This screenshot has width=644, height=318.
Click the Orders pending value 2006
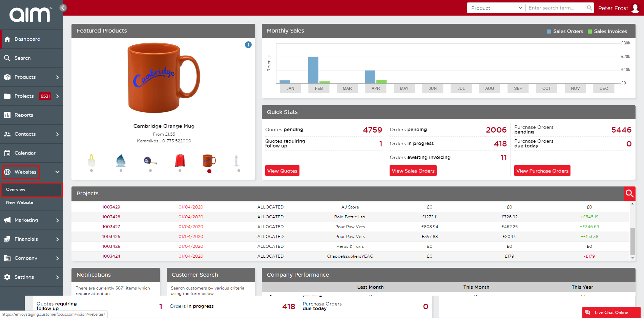point(496,130)
